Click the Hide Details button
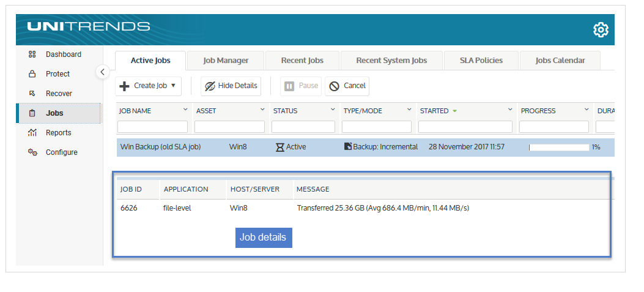This screenshot has width=644, height=292. pyautogui.click(x=231, y=86)
